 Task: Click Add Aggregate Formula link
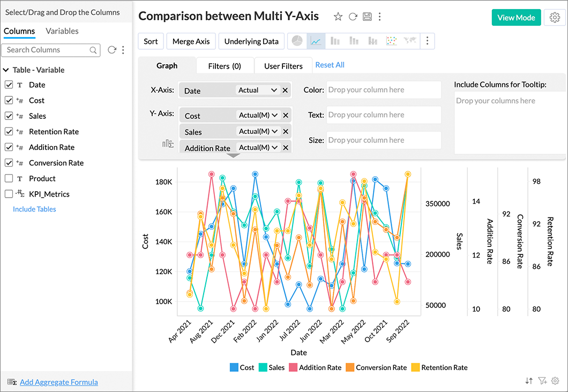point(59,382)
